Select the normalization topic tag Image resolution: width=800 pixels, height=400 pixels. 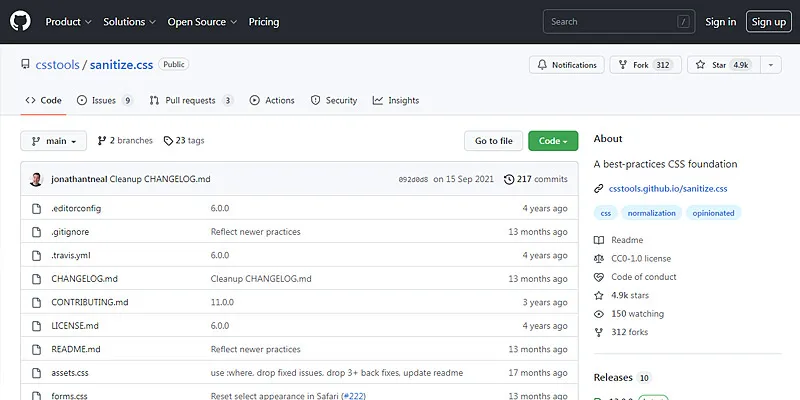(652, 213)
